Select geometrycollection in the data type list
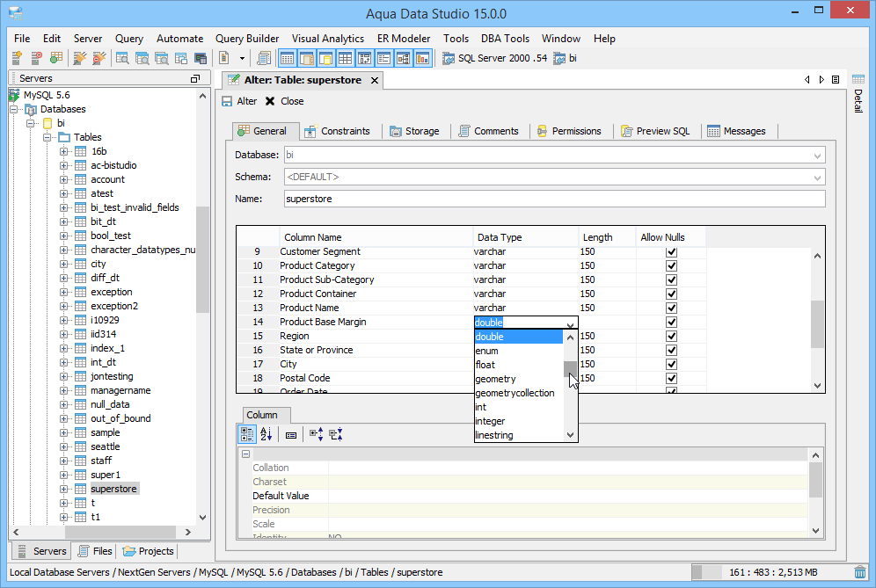This screenshot has width=876, height=588. (x=518, y=393)
